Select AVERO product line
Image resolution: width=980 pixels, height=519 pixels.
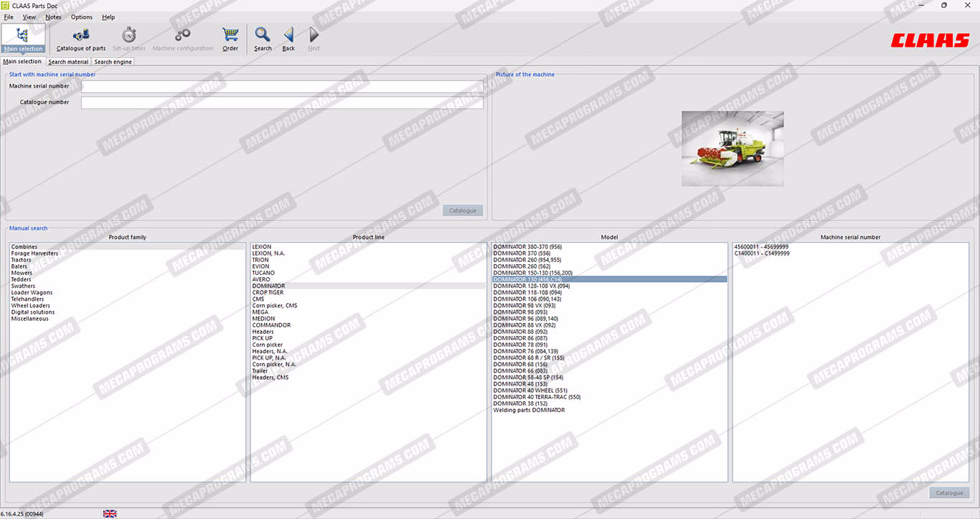(369, 279)
